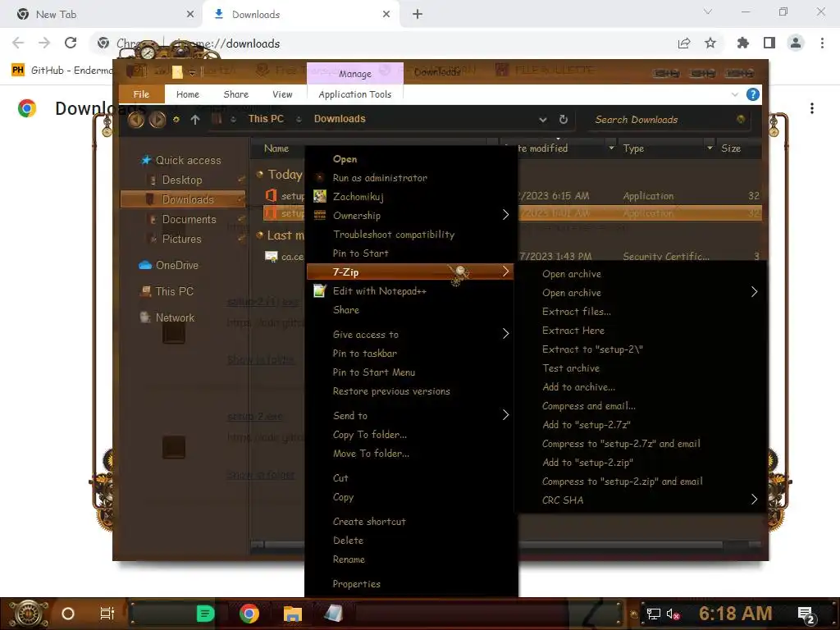Click the Explorer help question mark icon

pos(753,94)
